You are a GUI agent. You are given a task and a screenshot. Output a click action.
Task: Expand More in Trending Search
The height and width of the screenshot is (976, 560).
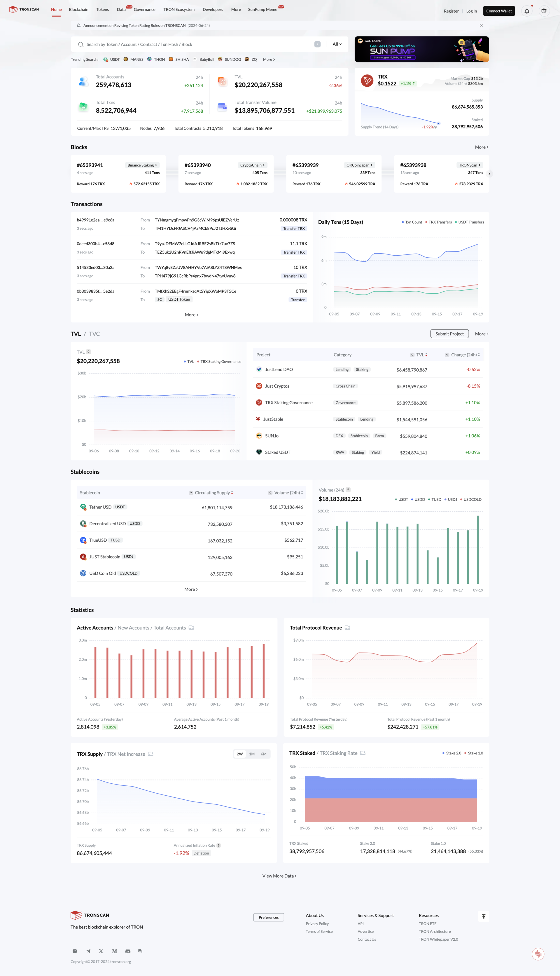tap(268, 59)
